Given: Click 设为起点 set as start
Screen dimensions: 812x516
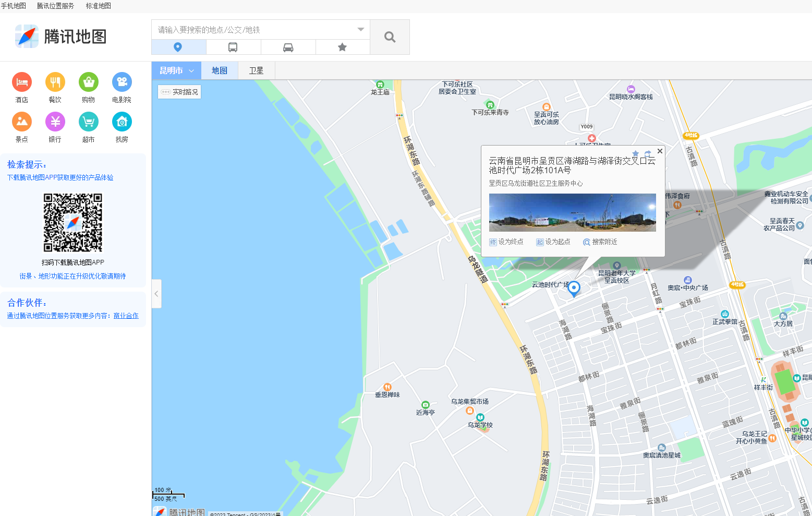Looking at the screenshot, I should coord(553,242).
